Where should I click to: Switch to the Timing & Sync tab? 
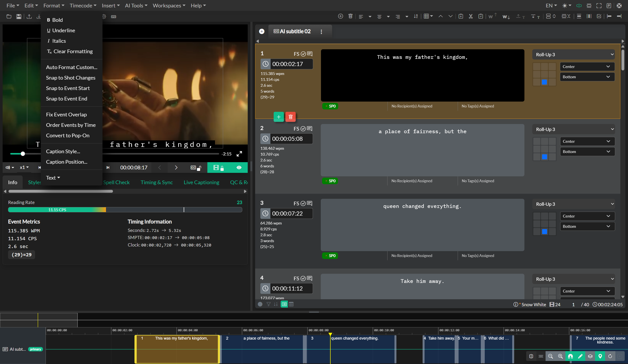[157, 182]
